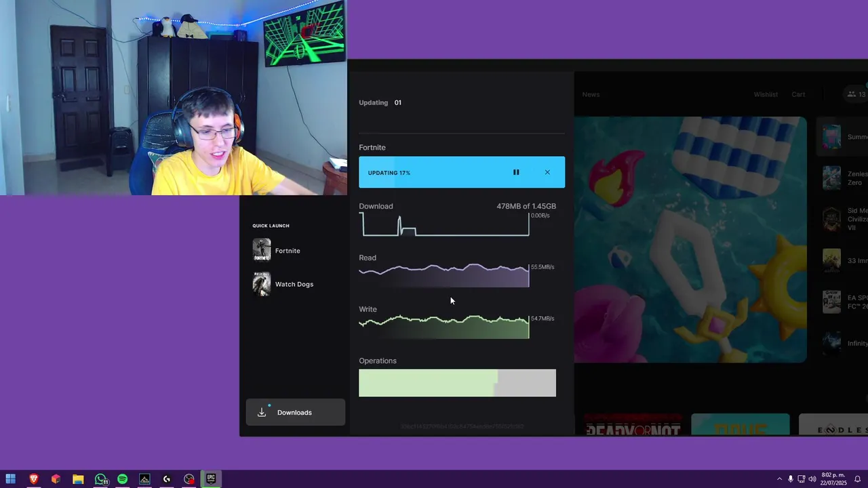Click the network tray icon
The image size is (868, 488).
coord(802,479)
